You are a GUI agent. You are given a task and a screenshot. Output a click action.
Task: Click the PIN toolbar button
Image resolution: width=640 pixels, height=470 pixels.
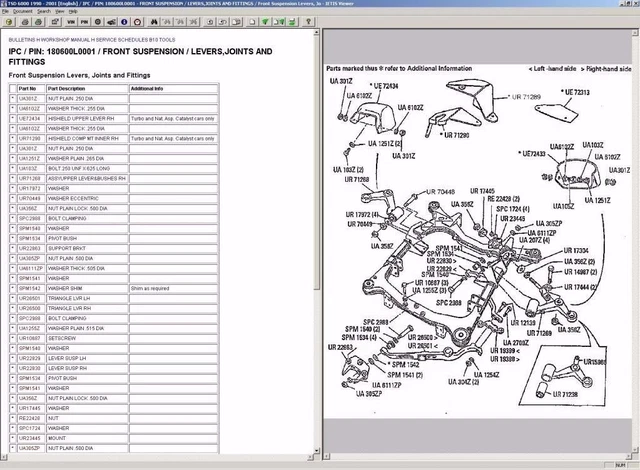(84, 22)
